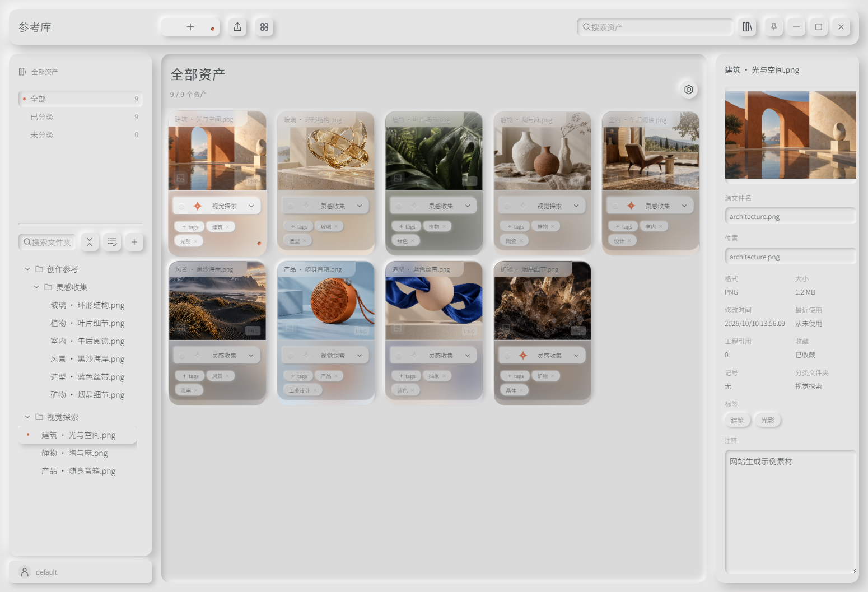Image resolution: width=868 pixels, height=592 pixels.
Task: Click the star favorite icon on 矿物・烟晶细节 card
Action: click(x=523, y=356)
